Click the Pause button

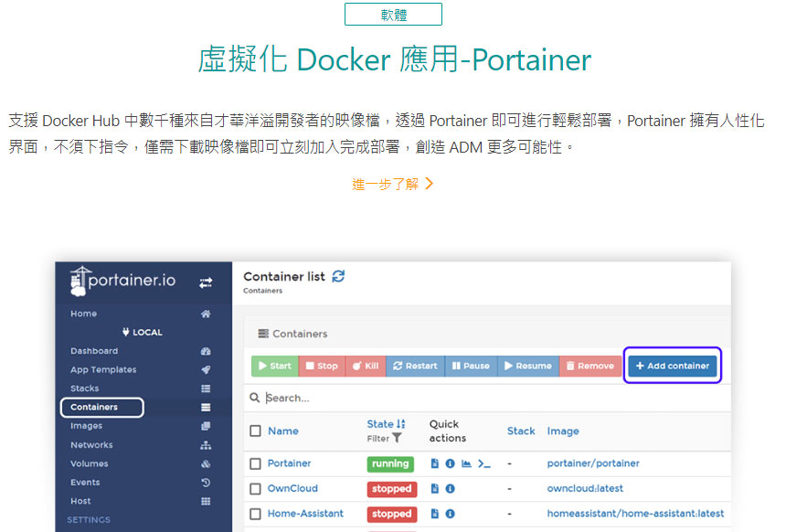(471, 366)
